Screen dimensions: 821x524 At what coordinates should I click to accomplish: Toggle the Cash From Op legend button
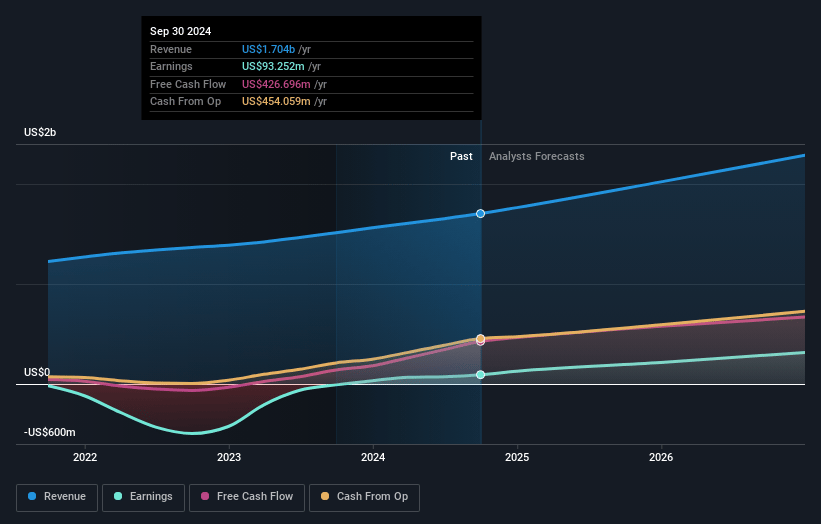click(364, 497)
